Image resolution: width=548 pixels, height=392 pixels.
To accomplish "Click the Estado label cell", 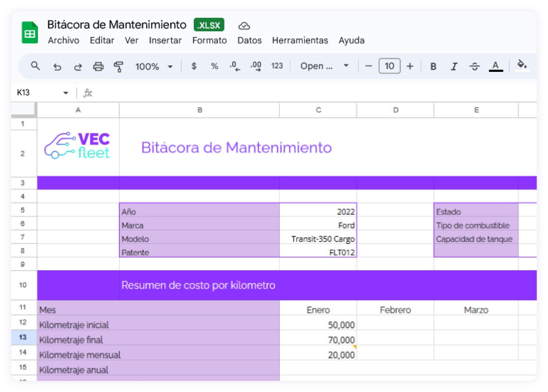I will 476,210.
